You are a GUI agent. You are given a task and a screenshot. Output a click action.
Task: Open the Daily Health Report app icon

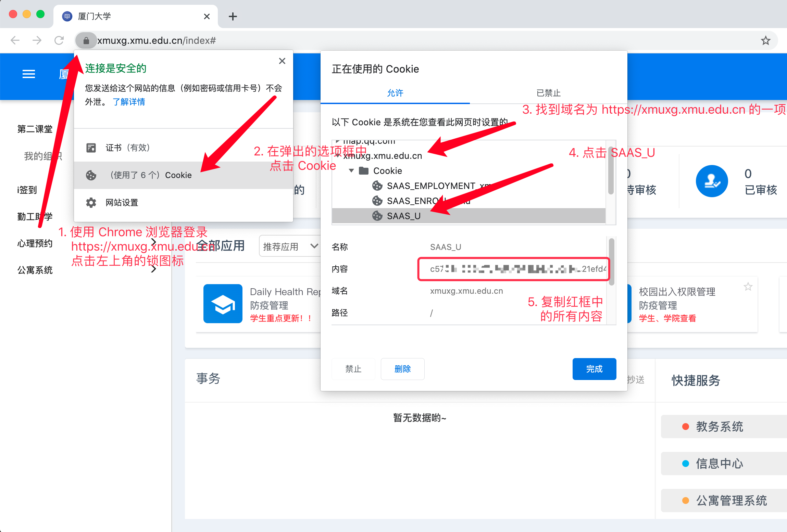pyautogui.click(x=223, y=304)
